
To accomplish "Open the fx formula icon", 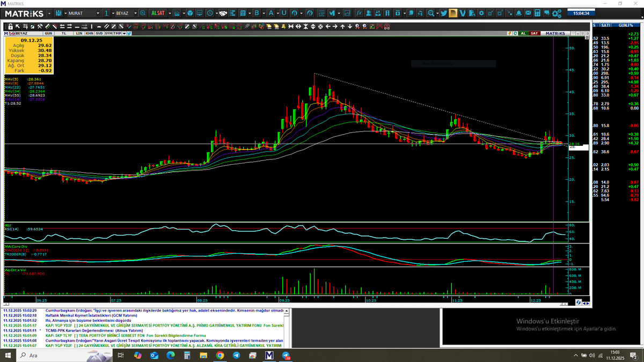I will coord(360,13).
